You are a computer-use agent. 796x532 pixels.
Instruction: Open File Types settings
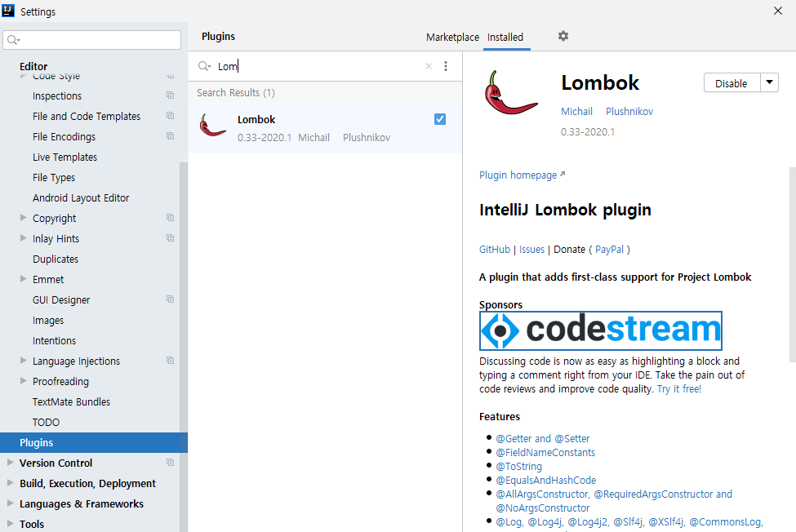(54, 178)
